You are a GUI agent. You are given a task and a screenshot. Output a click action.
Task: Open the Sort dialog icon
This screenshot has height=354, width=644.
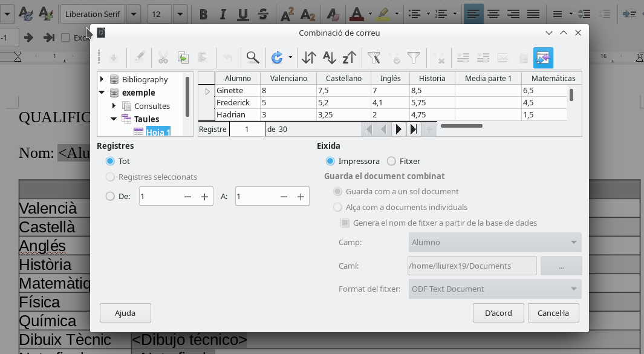point(309,58)
